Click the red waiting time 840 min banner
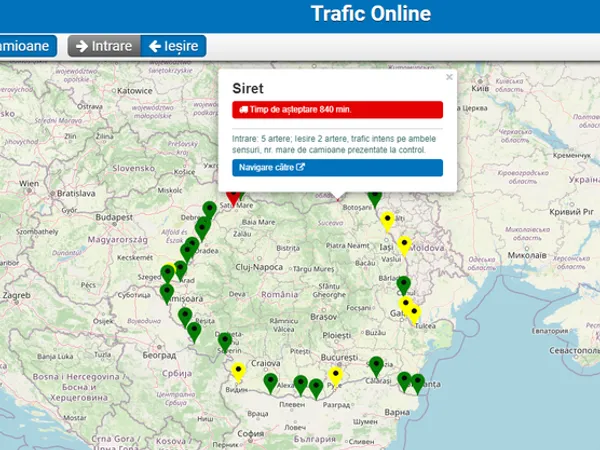Image resolution: width=600 pixels, height=450 pixels. [x=337, y=110]
